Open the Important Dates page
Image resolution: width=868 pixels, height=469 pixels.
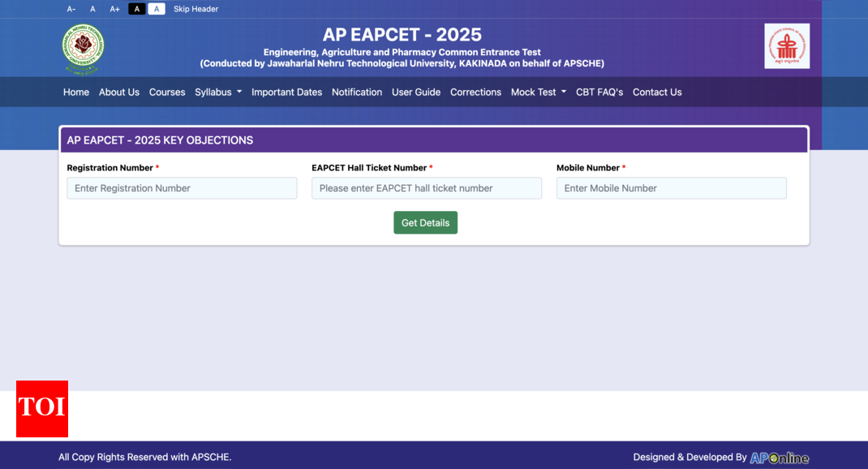[x=286, y=93]
